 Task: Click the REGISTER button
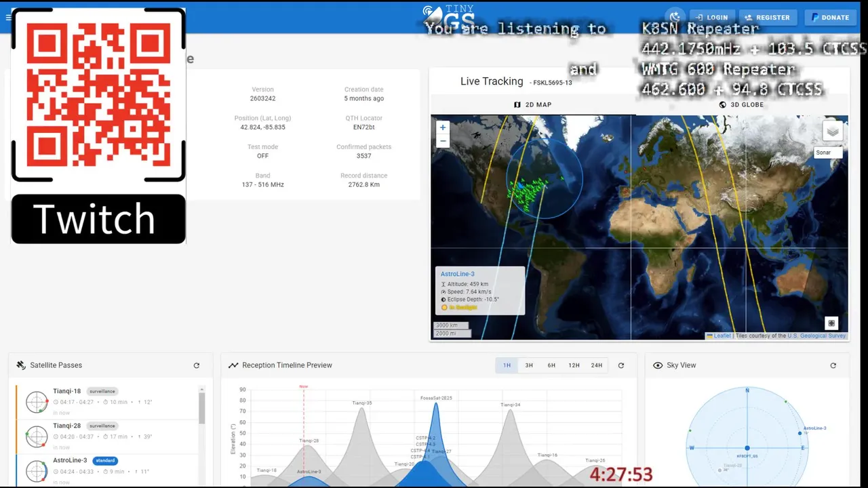point(767,18)
